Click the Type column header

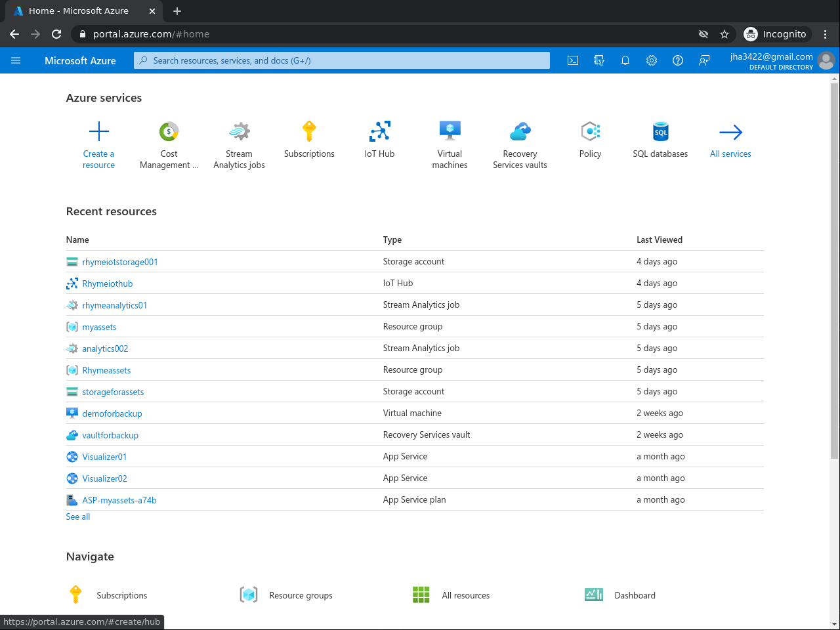[392, 240]
